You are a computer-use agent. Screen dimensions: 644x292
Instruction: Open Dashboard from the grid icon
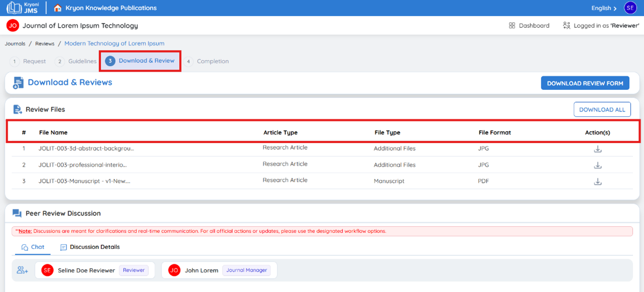(529, 26)
